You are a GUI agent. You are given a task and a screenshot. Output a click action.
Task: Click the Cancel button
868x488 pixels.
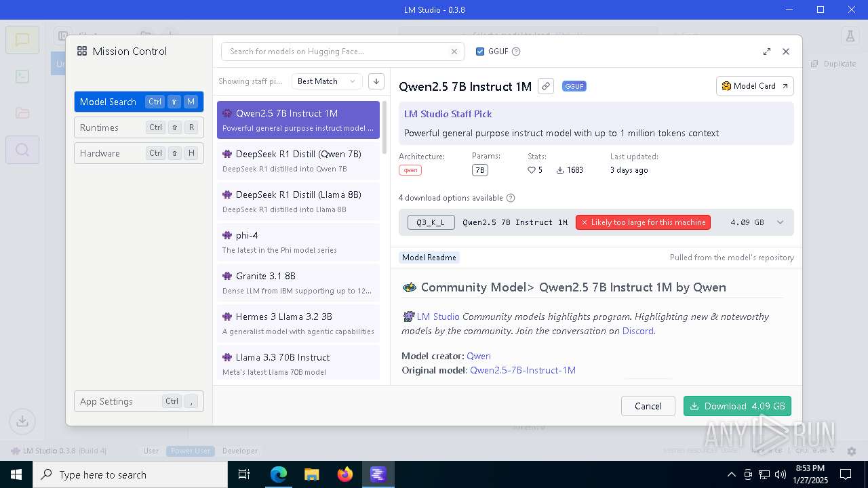648,406
